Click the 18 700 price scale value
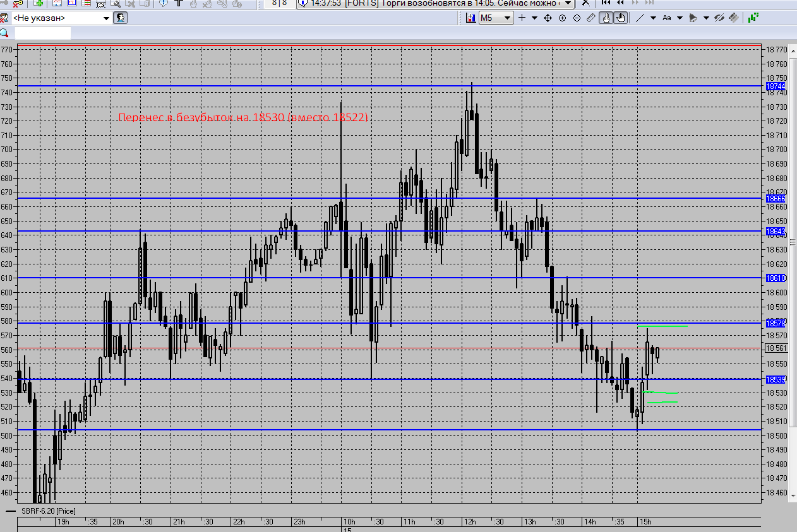The width and height of the screenshot is (797, 532). 777,150
